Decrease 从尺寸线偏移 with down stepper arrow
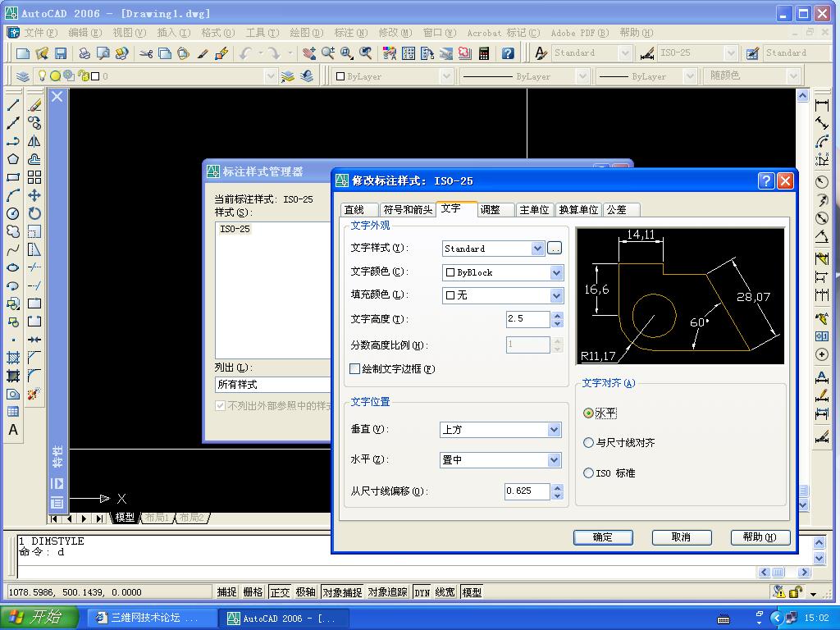The image size is (840, 630). coord(557,495)
